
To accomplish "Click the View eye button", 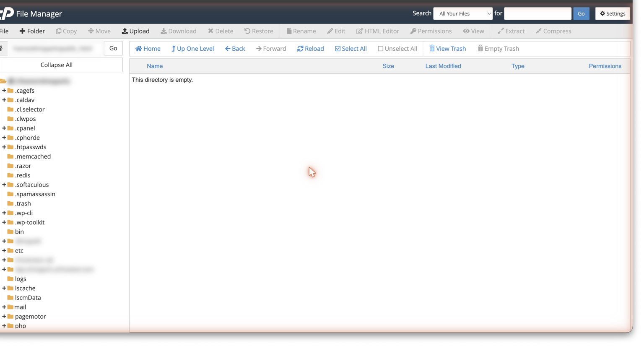I will [473, 31].
